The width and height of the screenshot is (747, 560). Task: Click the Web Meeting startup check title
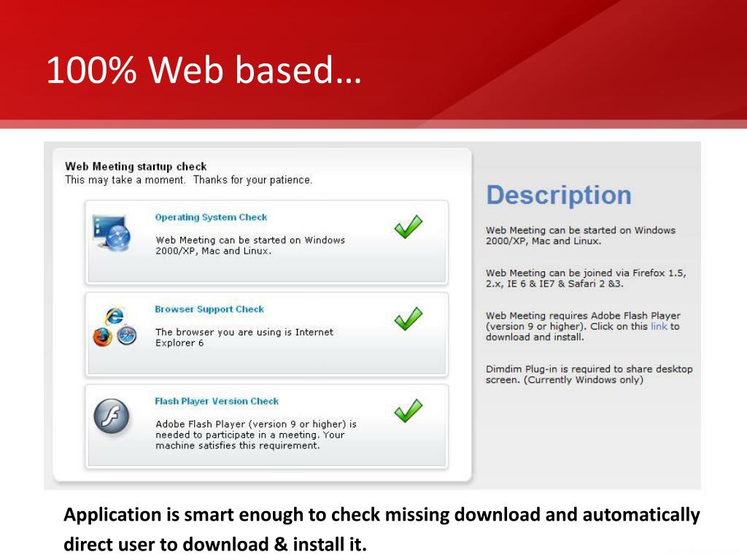click(136, 167)
